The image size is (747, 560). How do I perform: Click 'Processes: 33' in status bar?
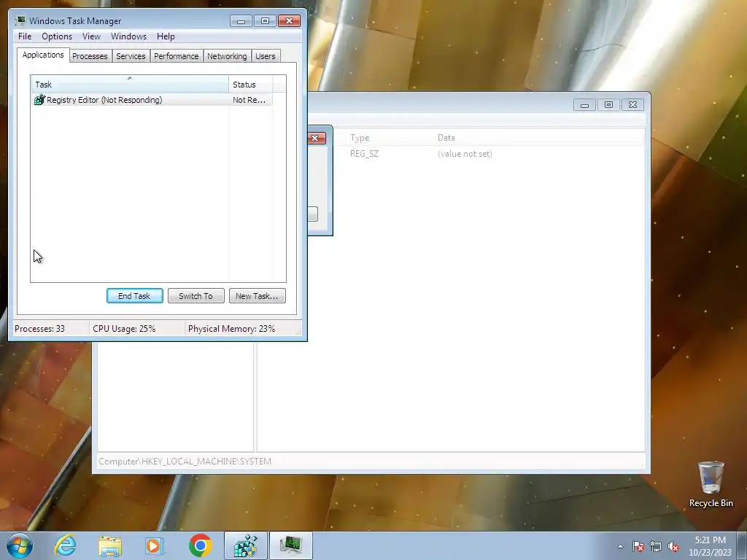39,329
